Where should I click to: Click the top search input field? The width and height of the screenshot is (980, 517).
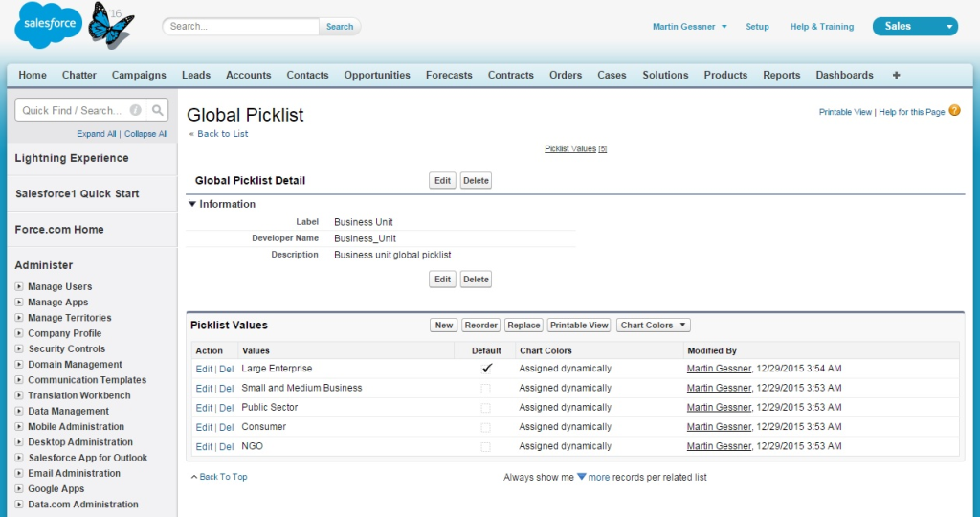tap(243, 27)
